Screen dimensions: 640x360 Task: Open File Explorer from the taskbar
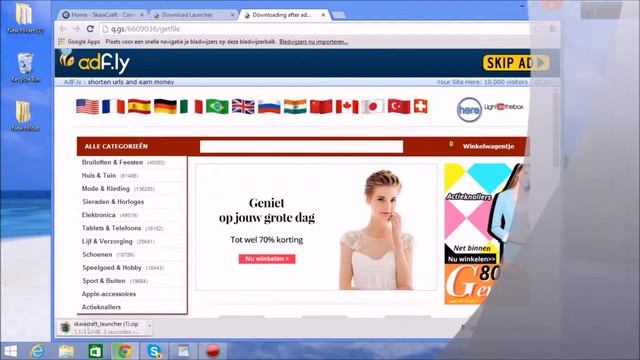point(66,351)
